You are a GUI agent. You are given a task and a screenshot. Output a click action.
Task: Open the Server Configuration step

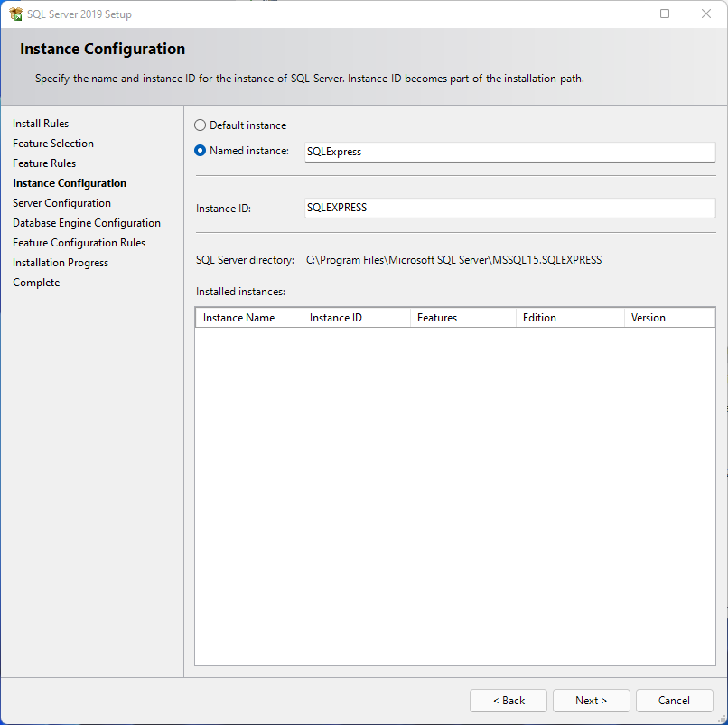click(61, 203)
